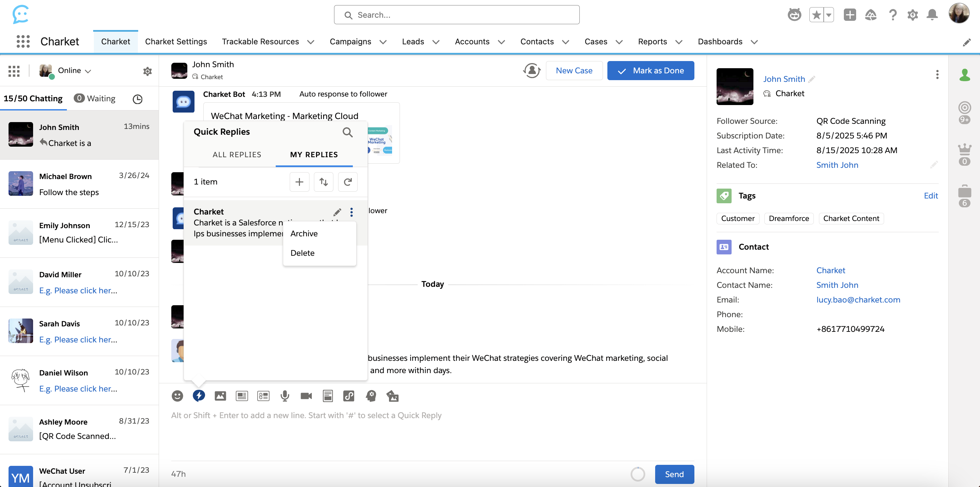Toggle the Waiting conversations filter
Screen dimensions: 980x487
tap(94, 98)
